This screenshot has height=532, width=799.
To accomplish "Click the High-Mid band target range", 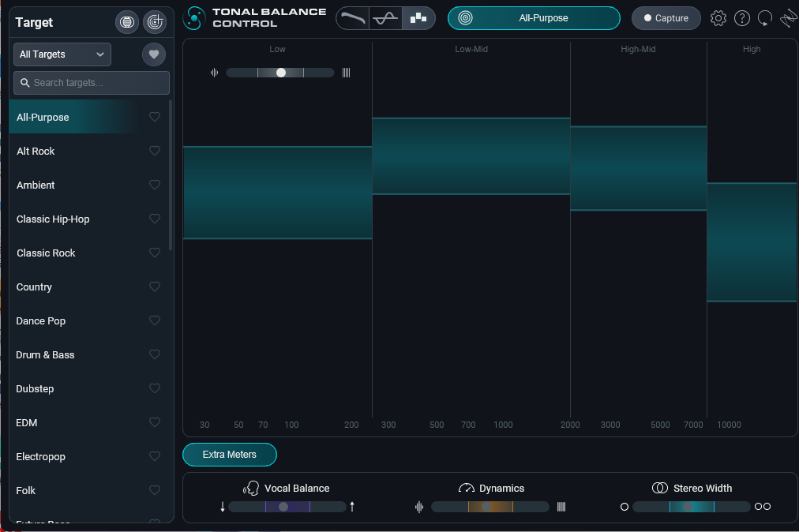I will pos(639,168).
